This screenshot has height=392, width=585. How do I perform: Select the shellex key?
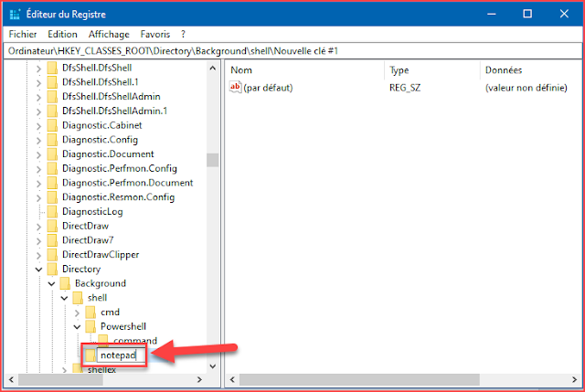pyautogui.click(x=101, y=370)
